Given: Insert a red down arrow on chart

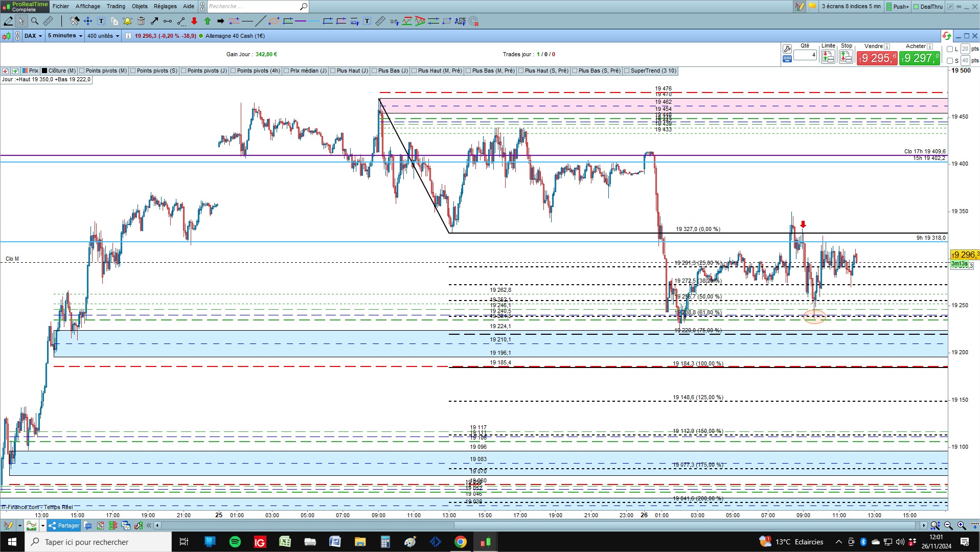Looking at the screenshot, I should click(194, 21).
